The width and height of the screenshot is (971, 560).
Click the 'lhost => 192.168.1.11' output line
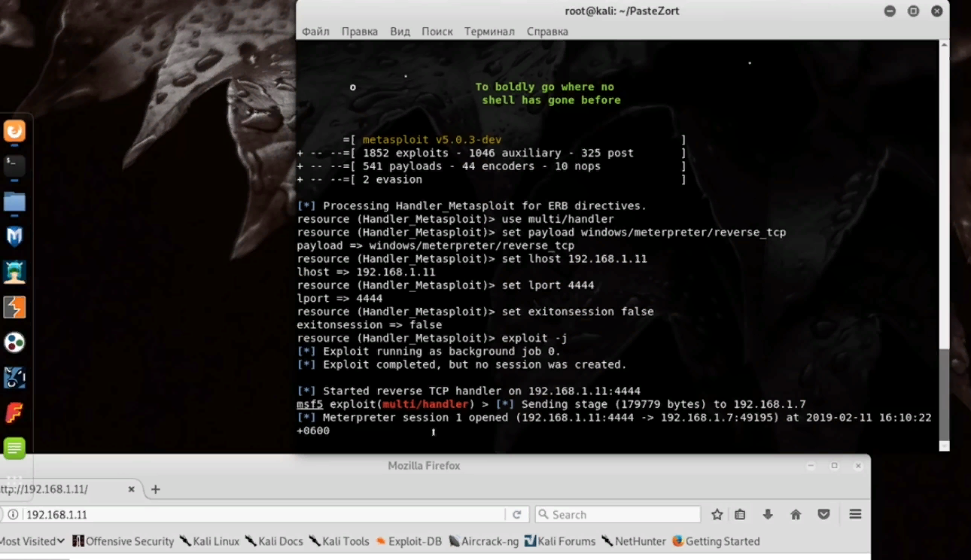[x=366, y=272]
